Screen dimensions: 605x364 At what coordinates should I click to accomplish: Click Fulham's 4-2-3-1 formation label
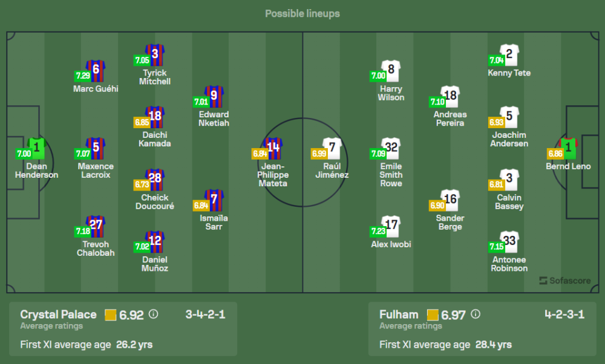coord(564,314)
